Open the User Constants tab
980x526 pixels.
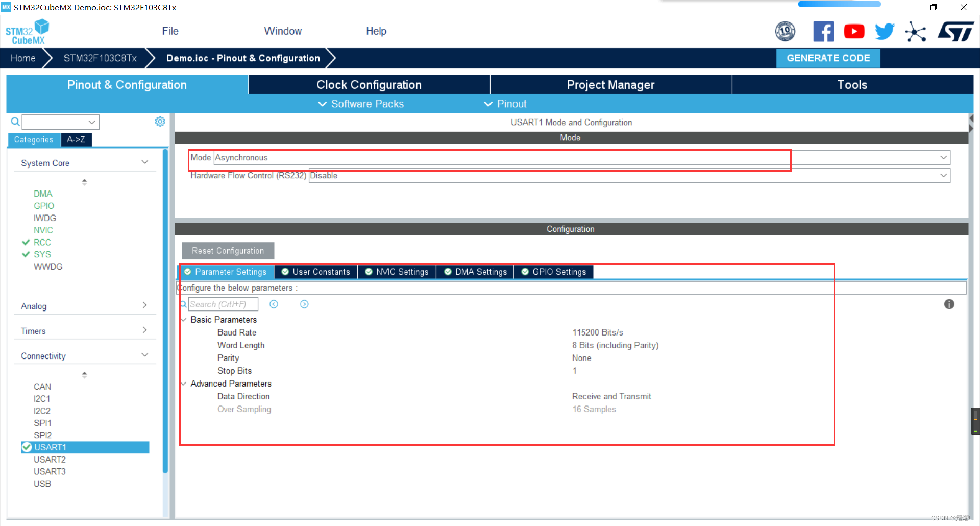315,272
